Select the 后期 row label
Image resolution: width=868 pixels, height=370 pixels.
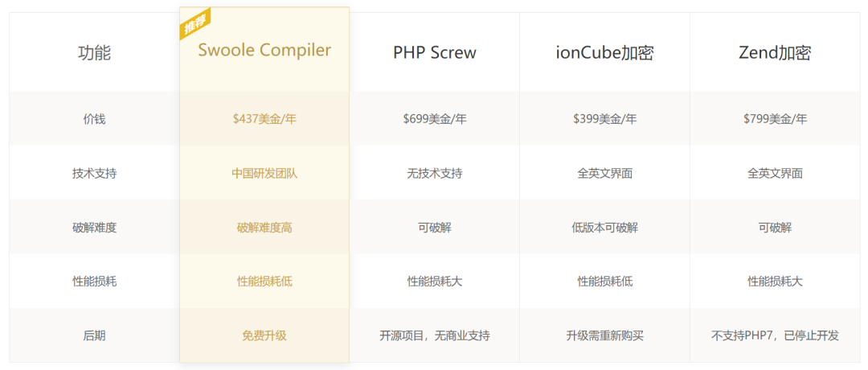coord(94,335)
